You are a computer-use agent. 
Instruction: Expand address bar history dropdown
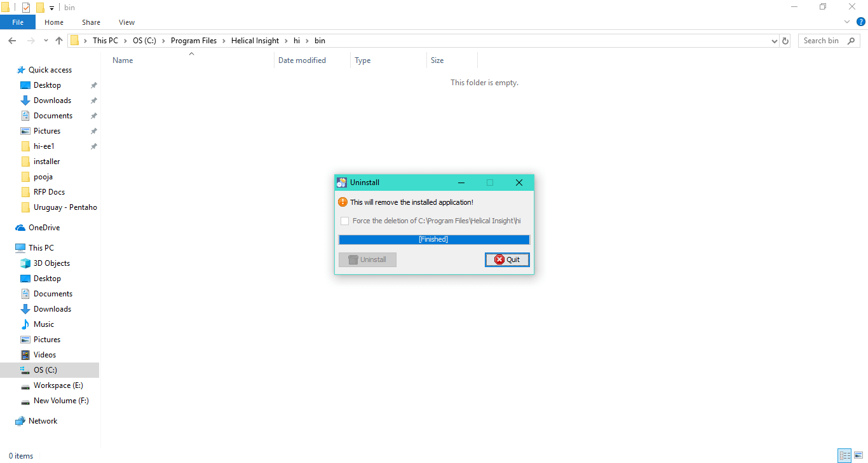pos(774,41)
